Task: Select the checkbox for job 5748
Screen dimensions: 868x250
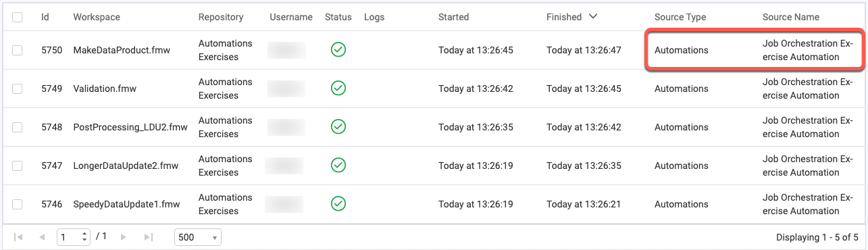Action: click(x=17, y=127)
